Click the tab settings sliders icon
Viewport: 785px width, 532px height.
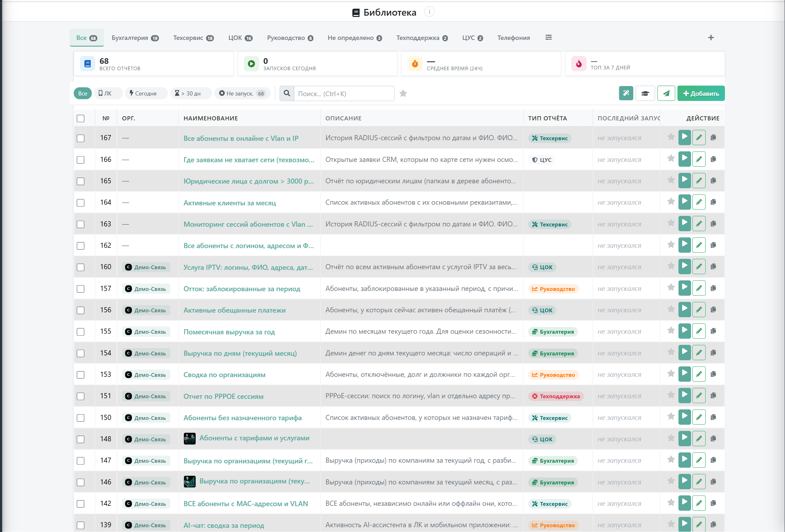(x=548, y=37)
